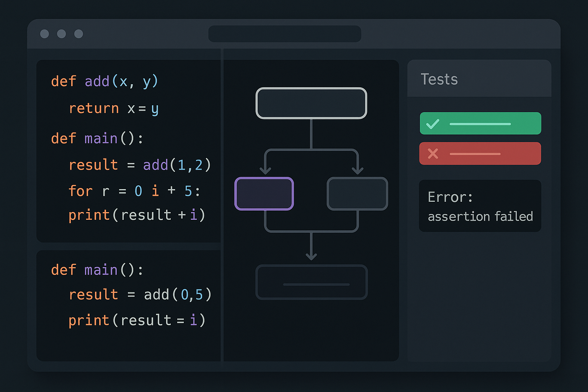Click the 'for r = 0 i + 5:' line

(x=134, y=191)
